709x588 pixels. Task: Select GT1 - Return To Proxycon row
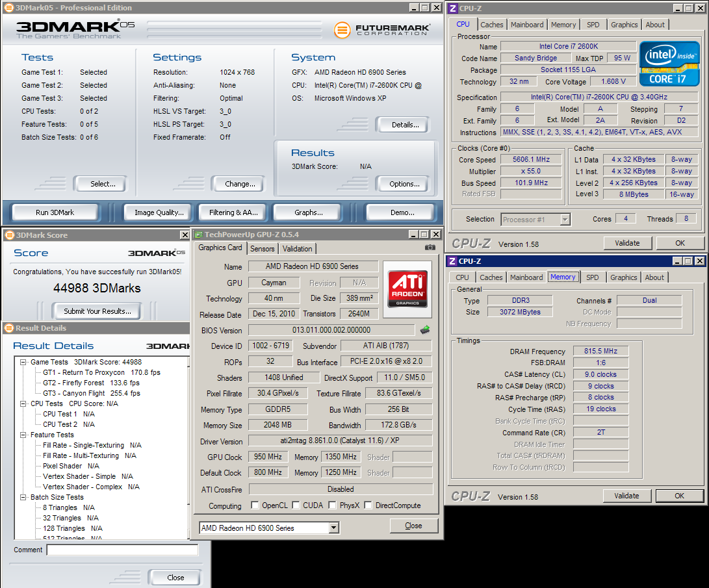(x=101, y=372)
